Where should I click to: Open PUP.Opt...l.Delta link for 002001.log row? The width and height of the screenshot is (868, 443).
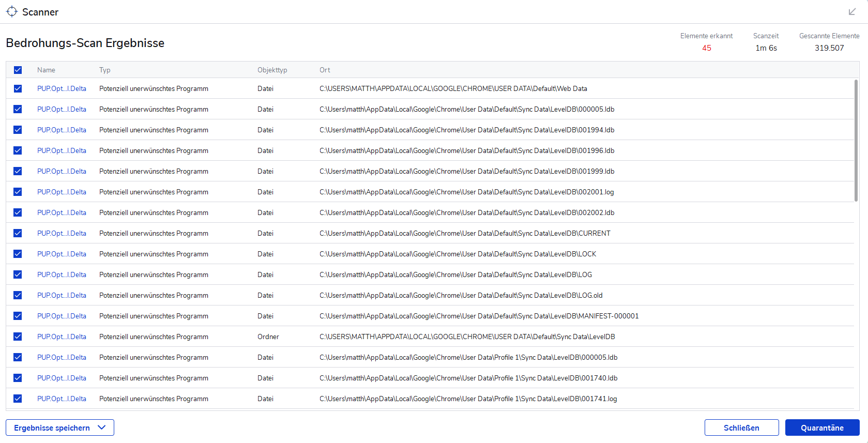(x=62, y=192)
